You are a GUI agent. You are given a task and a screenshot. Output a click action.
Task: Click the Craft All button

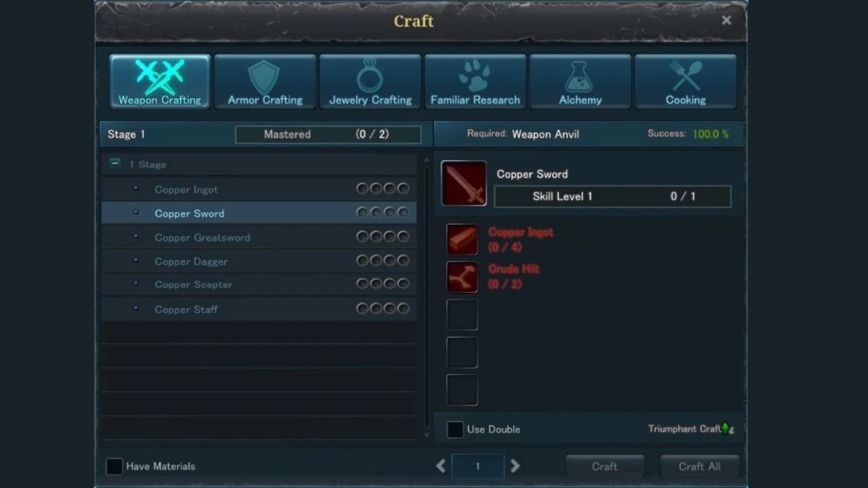[700, 466]
